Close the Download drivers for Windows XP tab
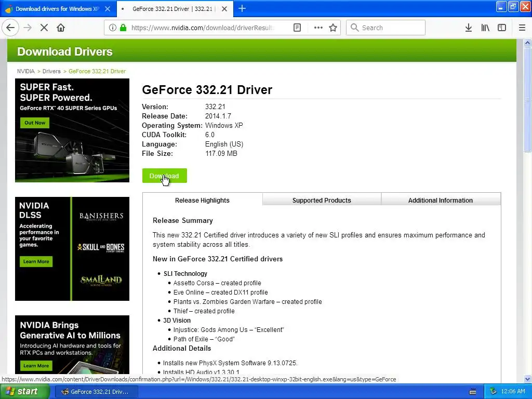This screenshot has width=532, height=399. 108,9
